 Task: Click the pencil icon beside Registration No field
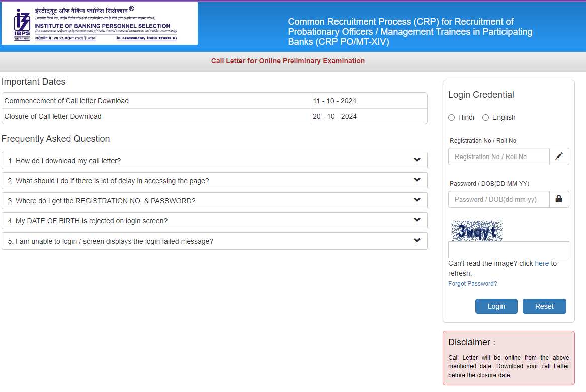point(559,156)
